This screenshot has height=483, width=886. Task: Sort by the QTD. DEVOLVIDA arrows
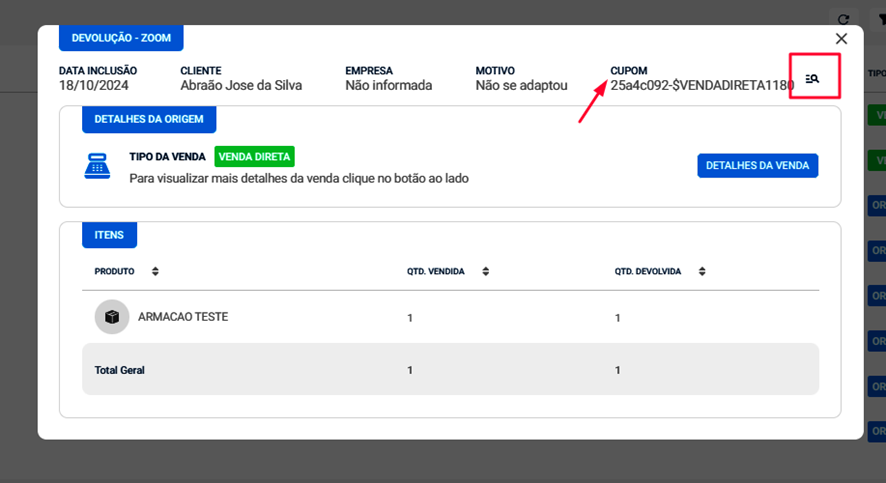point(702,271)
